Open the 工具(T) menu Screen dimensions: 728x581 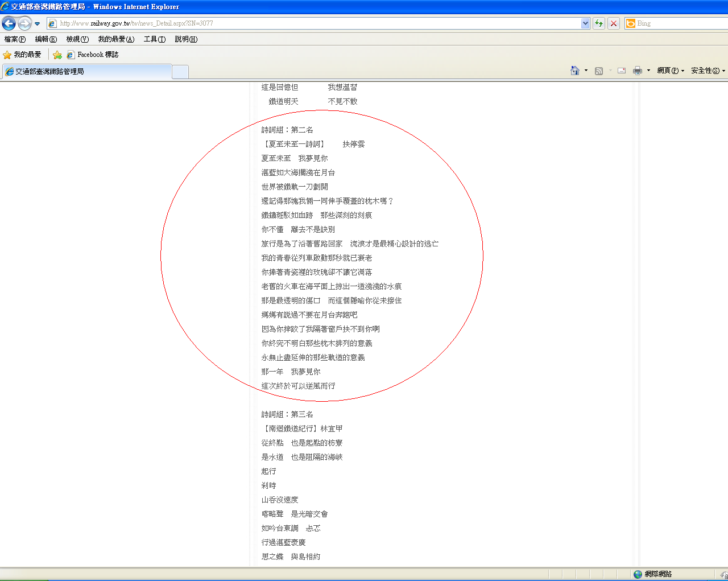tap(155, 39)
